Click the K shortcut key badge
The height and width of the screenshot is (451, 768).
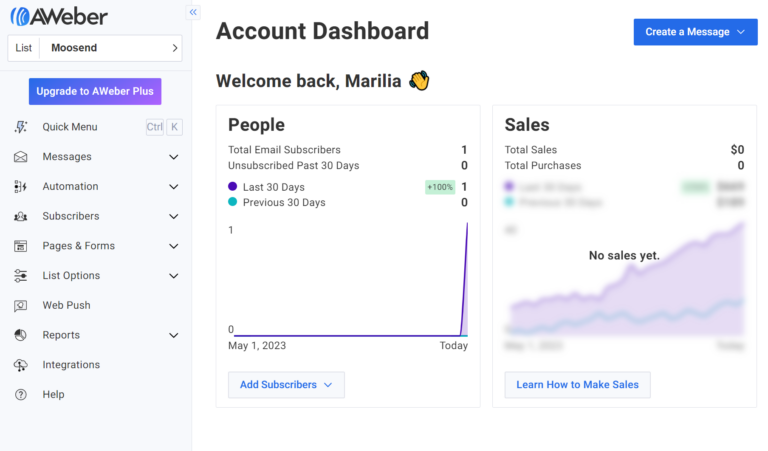tap(174, 127)
